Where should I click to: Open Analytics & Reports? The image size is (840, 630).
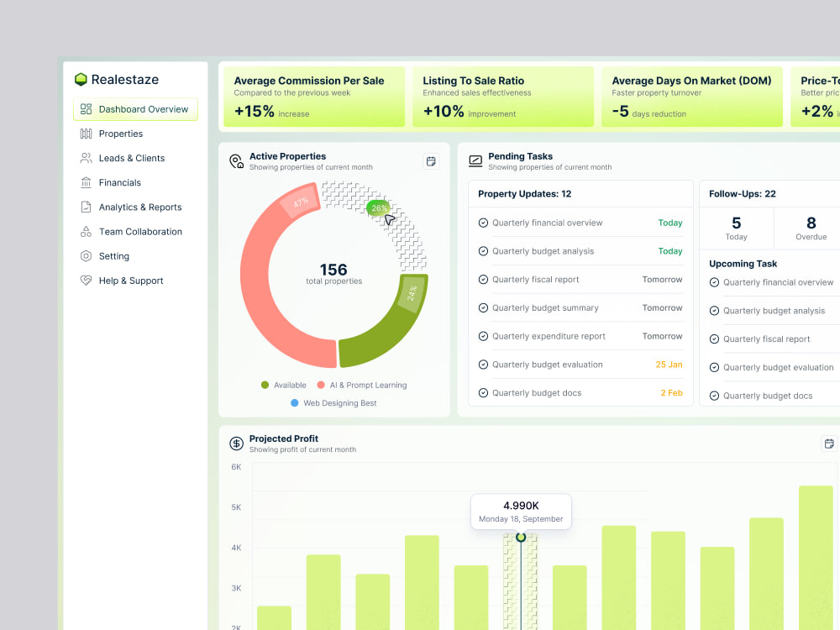click(x=140, y=207)
